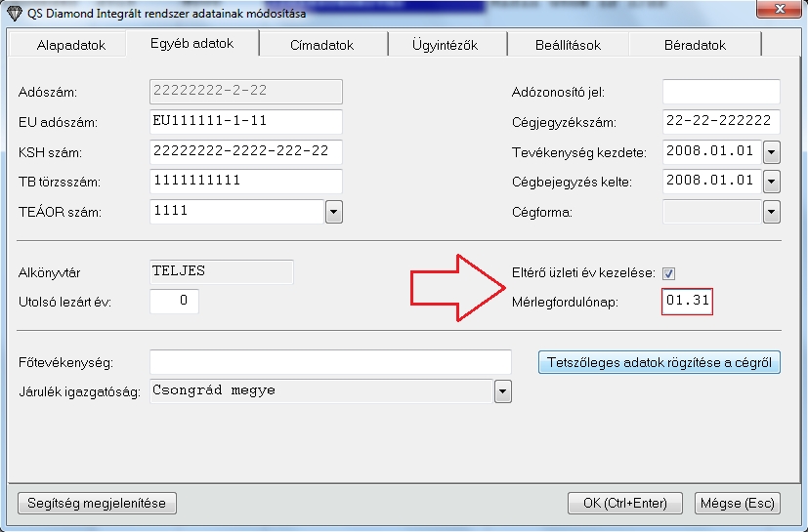Click the QS Diamond title bar icon
The height and width of the screenshot is (532, 808).
click(13, 13)
